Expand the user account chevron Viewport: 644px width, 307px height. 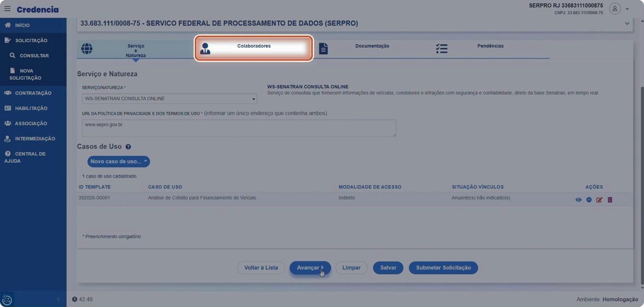[627, 9]
